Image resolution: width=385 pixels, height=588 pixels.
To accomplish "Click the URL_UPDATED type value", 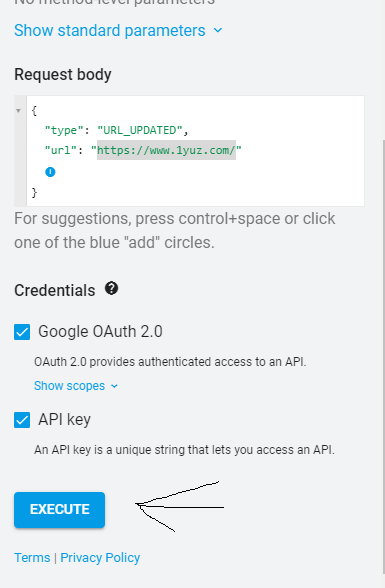I will tap(139, 130).
